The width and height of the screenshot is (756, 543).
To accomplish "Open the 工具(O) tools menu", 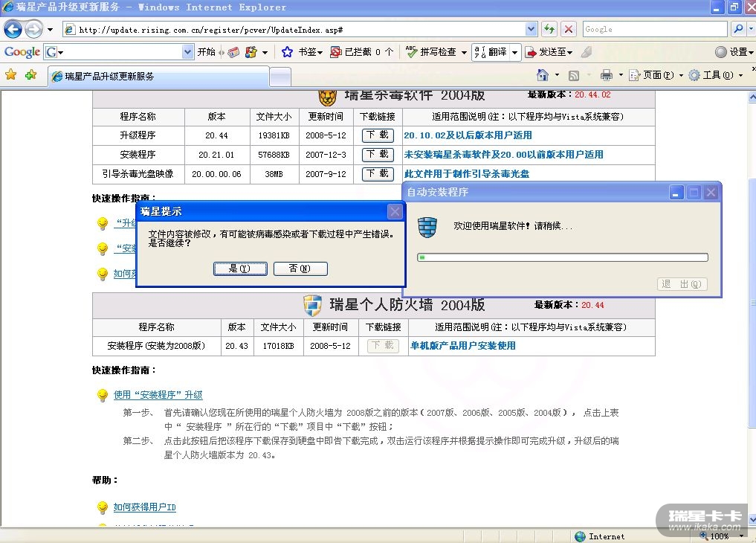I will 716,74.
